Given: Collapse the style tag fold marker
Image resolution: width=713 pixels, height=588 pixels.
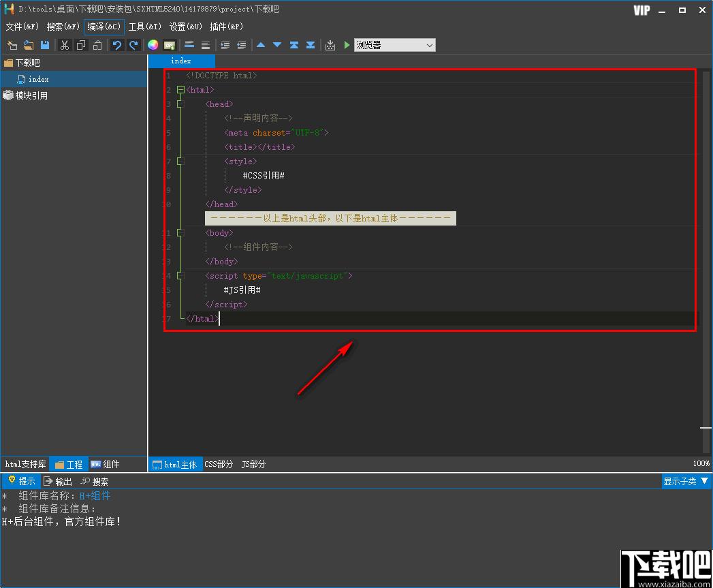Looking at the screenshot, I should coord(180,161).
